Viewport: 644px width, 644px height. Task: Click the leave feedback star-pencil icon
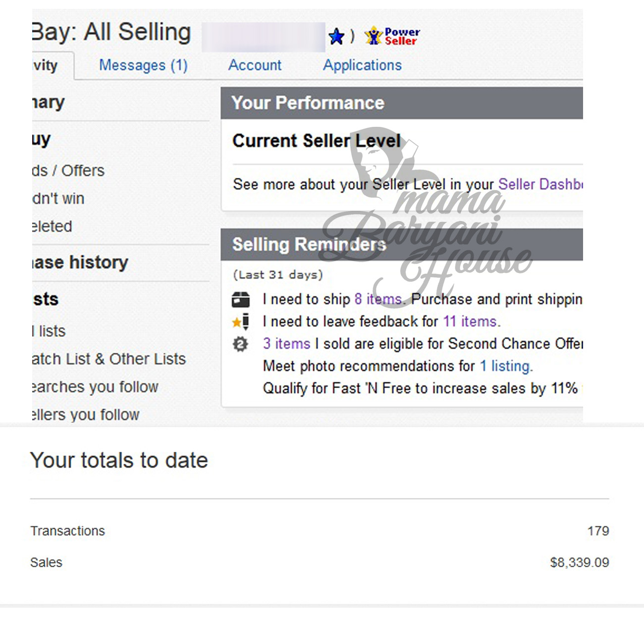click(241, 322)
